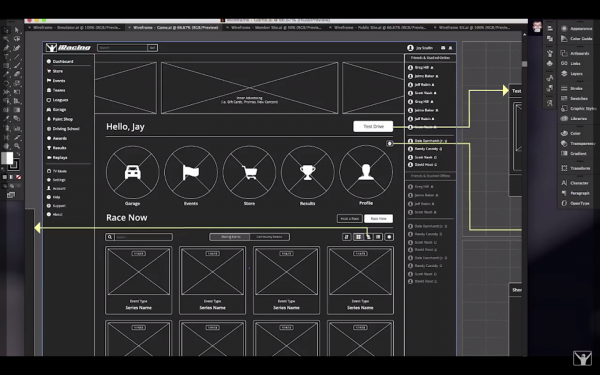Viewport: 600px width, 375px height.
Task: Click the Garage circle icon
Action: (x=132, y=172)
